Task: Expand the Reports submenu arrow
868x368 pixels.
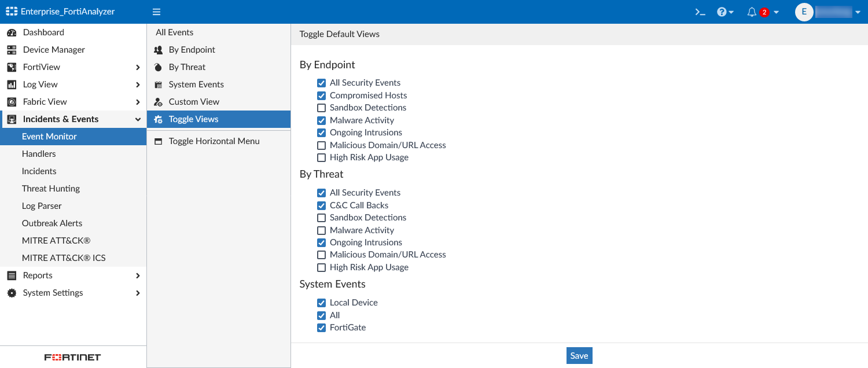Action: 138,275
